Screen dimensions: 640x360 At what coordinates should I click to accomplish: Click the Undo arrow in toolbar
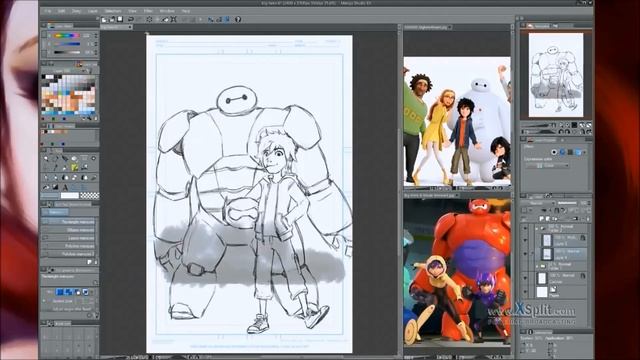pos(131,19)
